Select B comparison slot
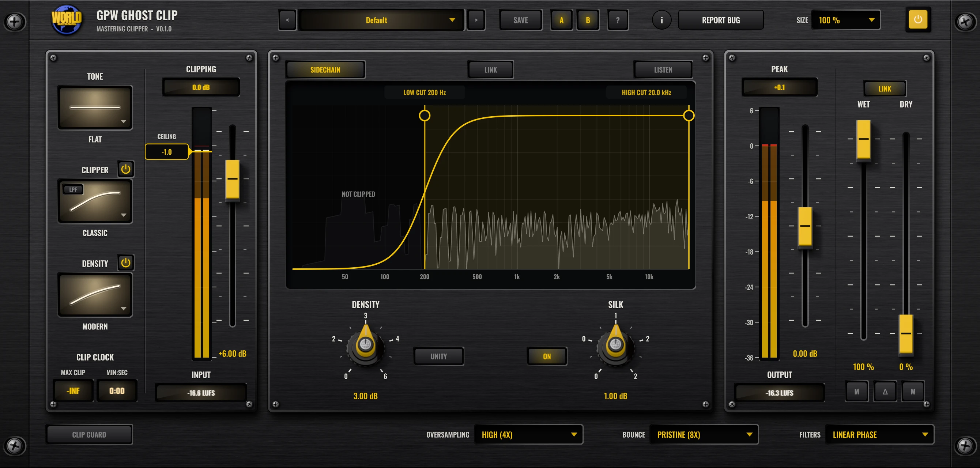Image resolution: width=980 pixels, height=468 pixels. point(588,20)
